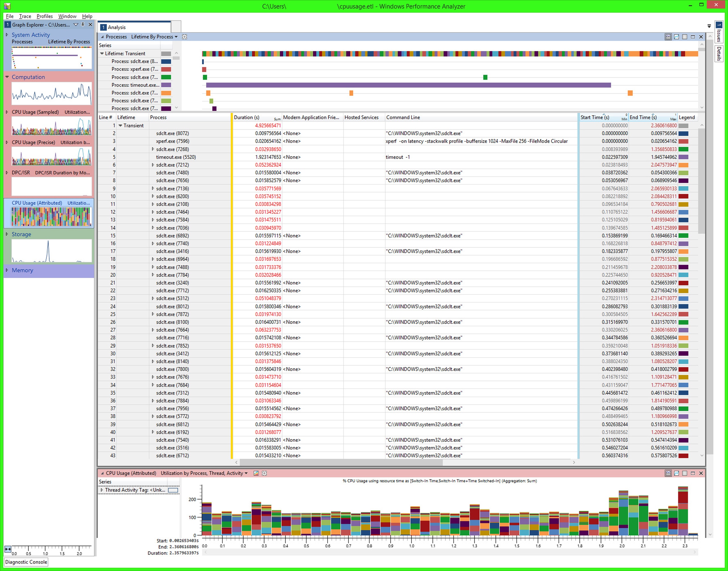Image resolution: width=728 pixels, height=571 pixels.
Task: Open the Lifetime By Process preset dropdown
Action: (176, 37)
